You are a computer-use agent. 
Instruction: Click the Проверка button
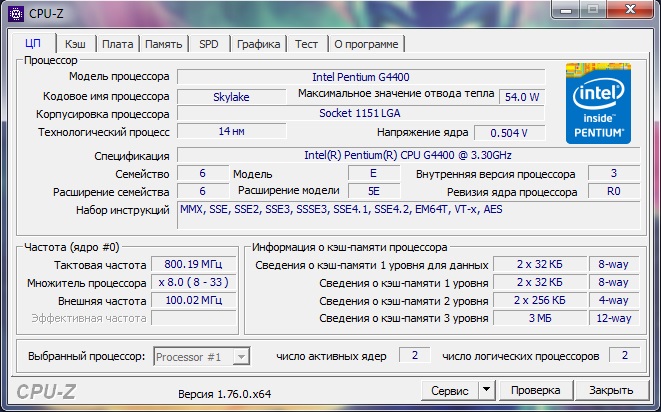pyautogui.click(x=535, y=390)
